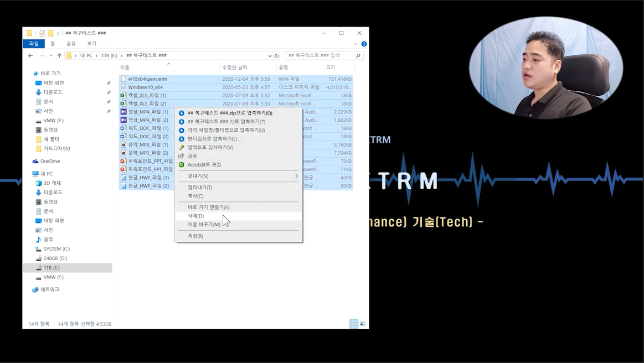Screen dimensions: 644x363
Task: Click the Excel icon of 엑셀_XLS_파일 (1)
Action: coord(123,95)
